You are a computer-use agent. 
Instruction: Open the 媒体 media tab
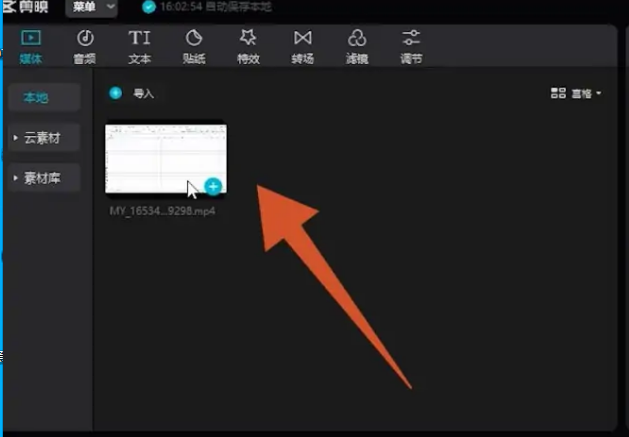31,47
